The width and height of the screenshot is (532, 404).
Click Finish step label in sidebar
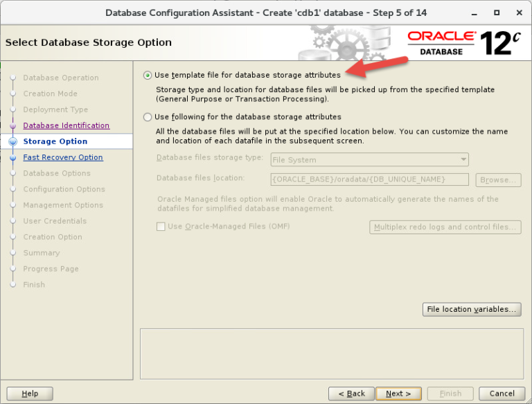tap(34, 285)
